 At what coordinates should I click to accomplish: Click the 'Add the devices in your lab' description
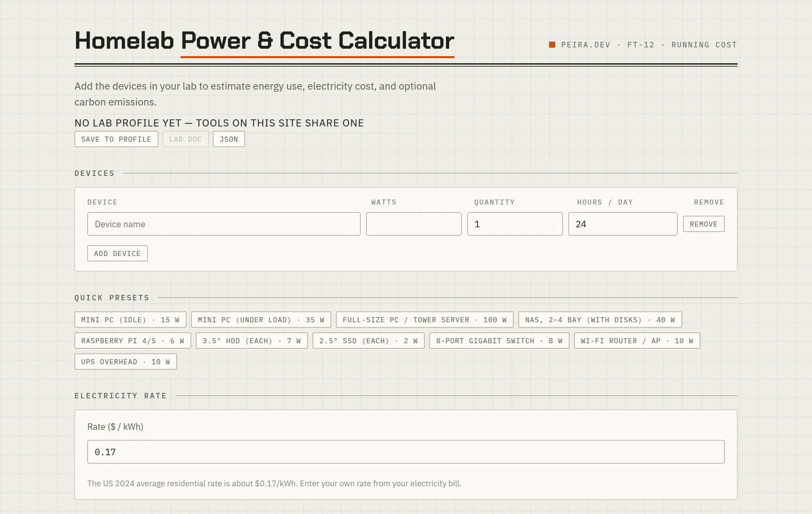click(x=255, y=94)
